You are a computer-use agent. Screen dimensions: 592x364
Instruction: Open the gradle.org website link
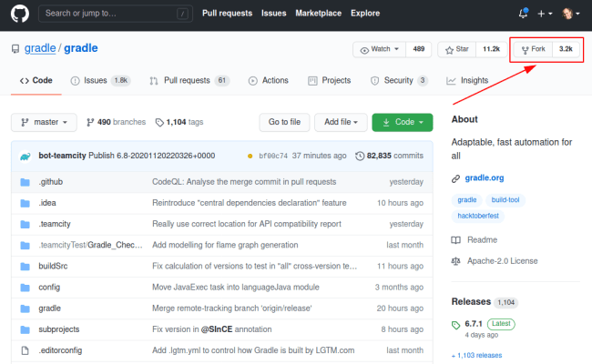tap(485, 178)
